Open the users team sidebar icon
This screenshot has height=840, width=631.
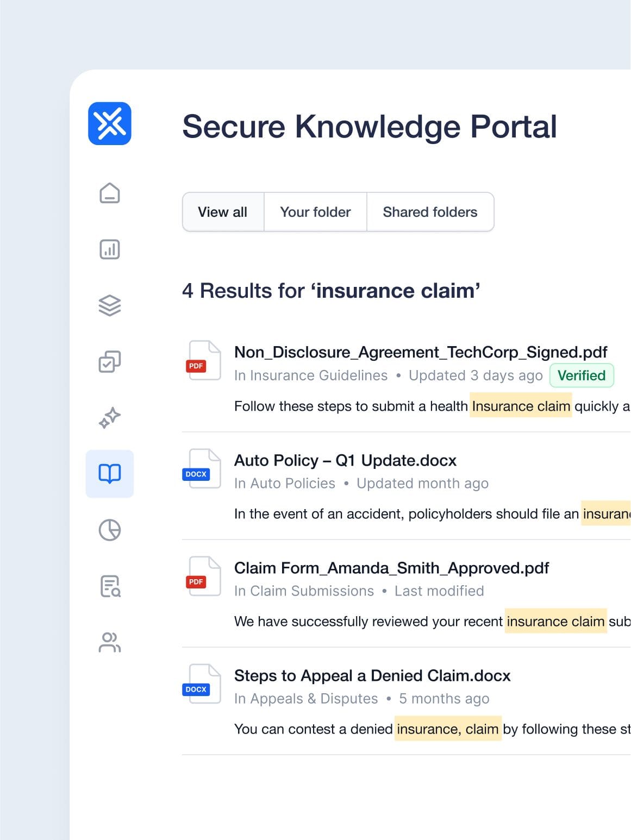click(110, 642)
